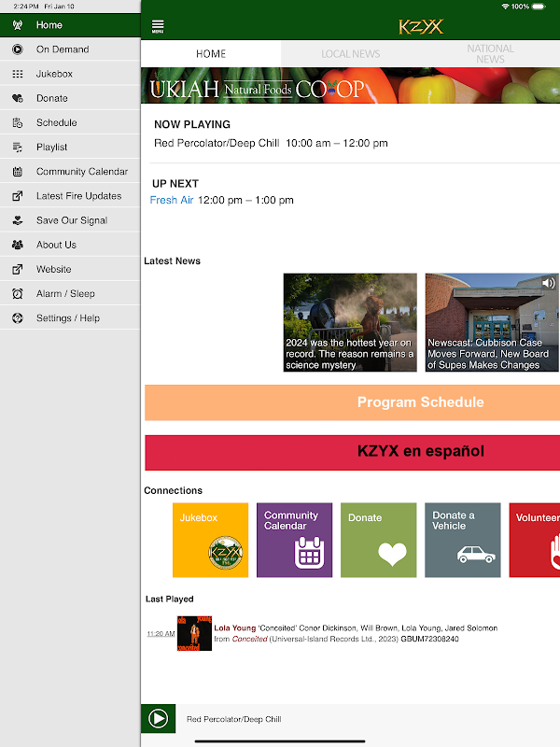The width and height of the screenshot is (560, 747).
Task: Switch to the LOCAL NEWS tab
Action: point(351,54)
